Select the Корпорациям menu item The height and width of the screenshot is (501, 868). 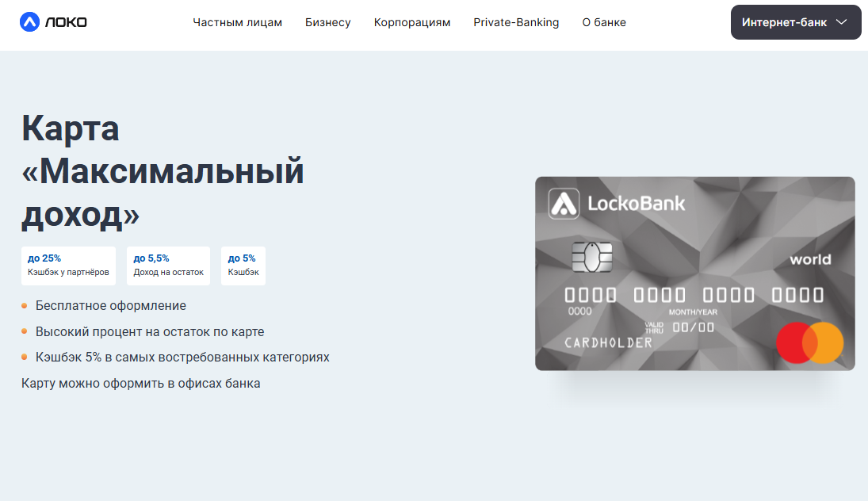412,23
